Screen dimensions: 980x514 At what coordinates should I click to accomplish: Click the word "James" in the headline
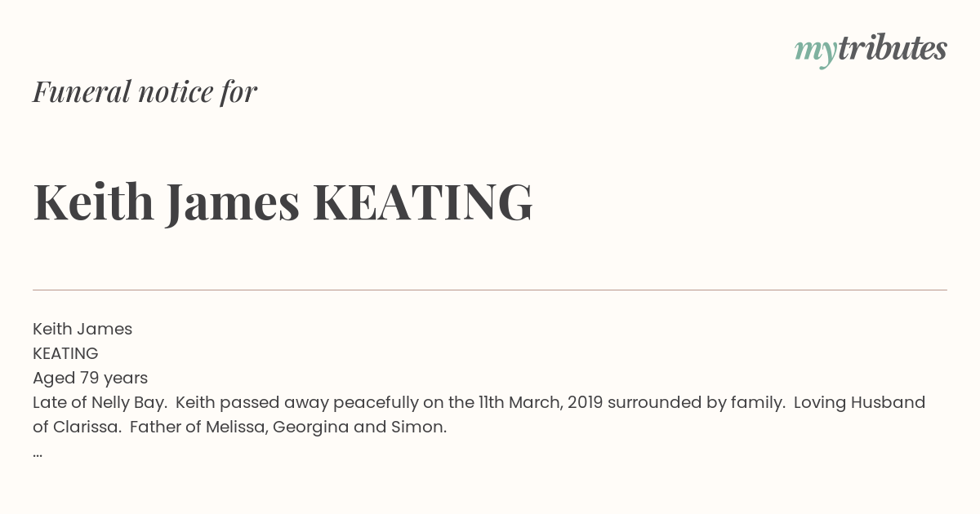pyautogui.click(x=233, y=204)
